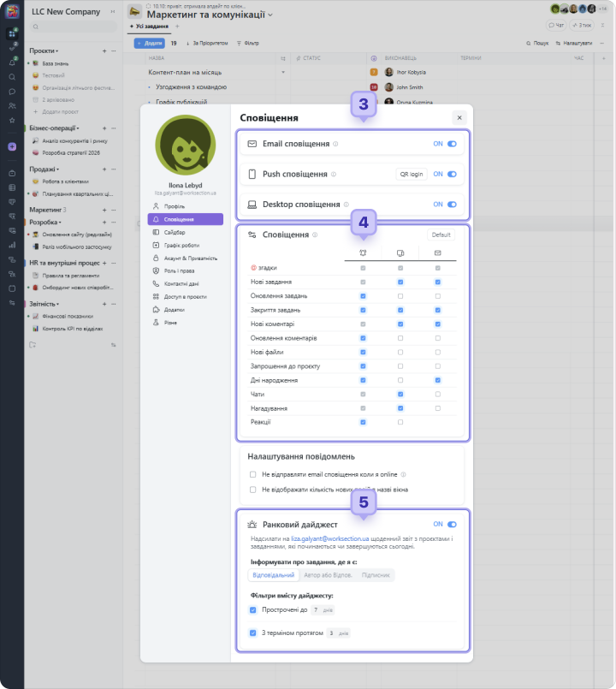Image resolution: width=616 pixels, height=689 pixels.
Task: Check 'Не відправляти email сповіщення коли я online'
Action: click(x=252, y=474)
